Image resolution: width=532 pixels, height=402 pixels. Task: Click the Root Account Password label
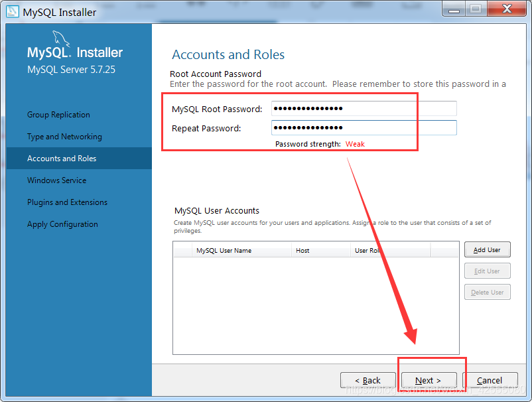216,74
